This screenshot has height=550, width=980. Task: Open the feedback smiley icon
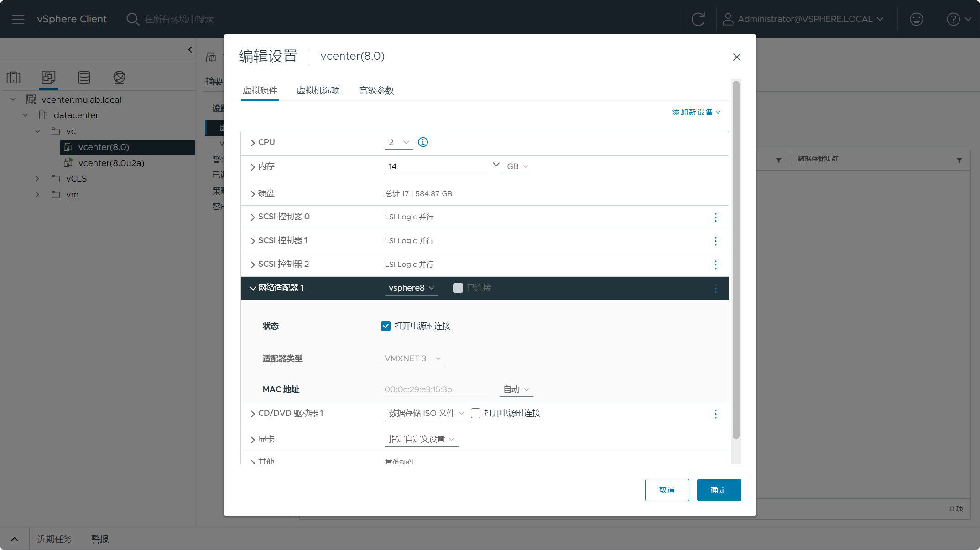(916, 19)
